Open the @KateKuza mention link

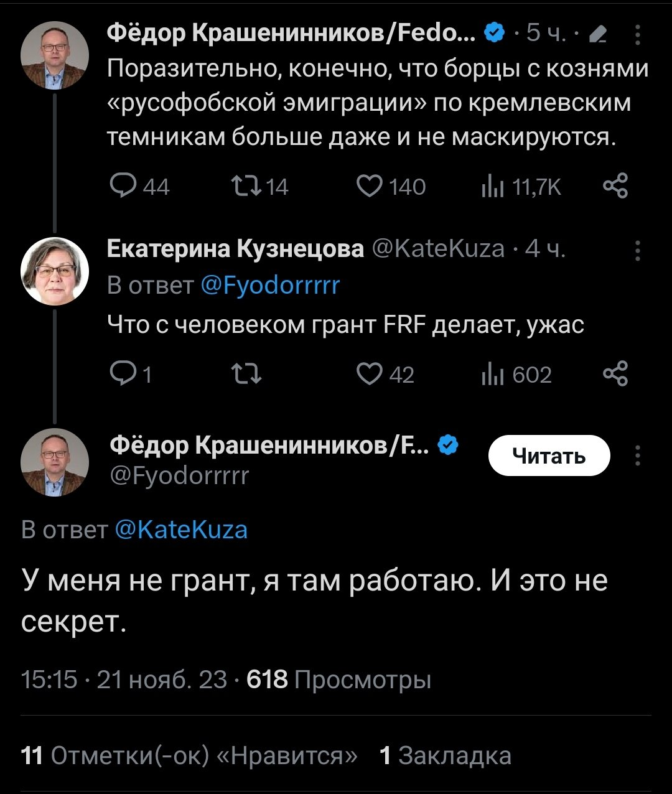point(182,530)
